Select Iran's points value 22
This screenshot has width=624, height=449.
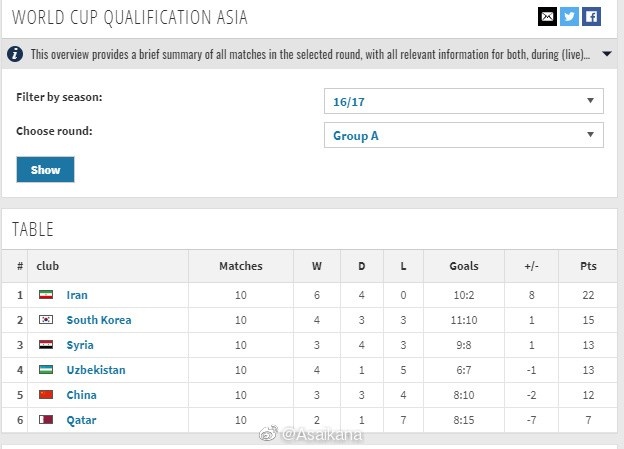point(588,295)
